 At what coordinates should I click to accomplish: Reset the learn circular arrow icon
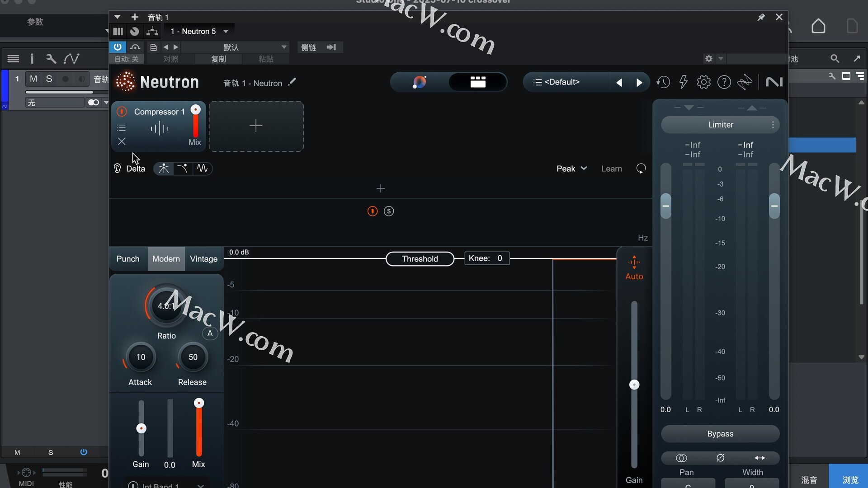coord(641,169)
